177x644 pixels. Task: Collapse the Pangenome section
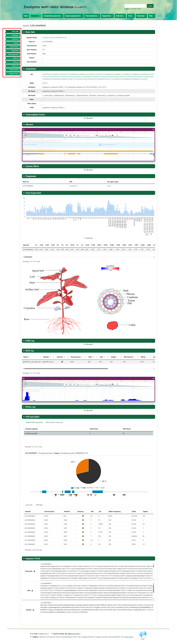point(24,176)
